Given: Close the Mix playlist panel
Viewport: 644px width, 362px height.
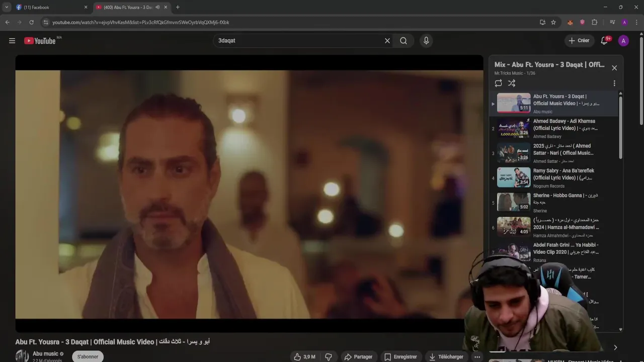Looking at the screenshot, I should pos(614,68).
